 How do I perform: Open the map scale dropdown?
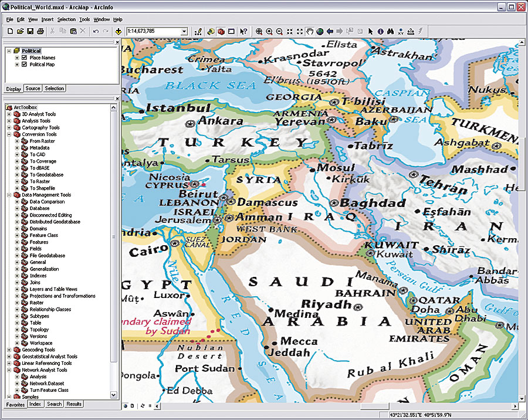point(184,31)
